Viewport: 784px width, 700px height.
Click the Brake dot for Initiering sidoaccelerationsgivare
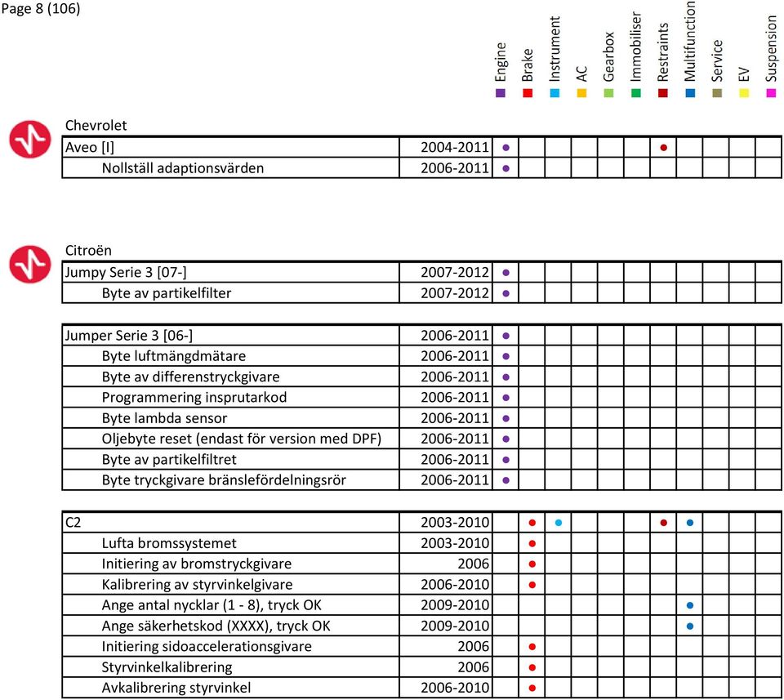(532, 647)
